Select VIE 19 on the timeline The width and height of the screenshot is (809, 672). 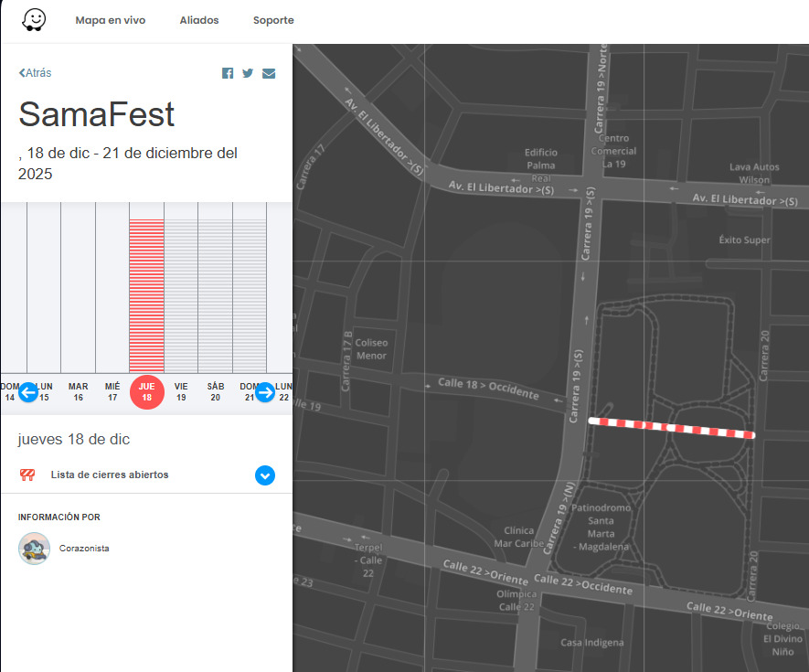(181, 392)
